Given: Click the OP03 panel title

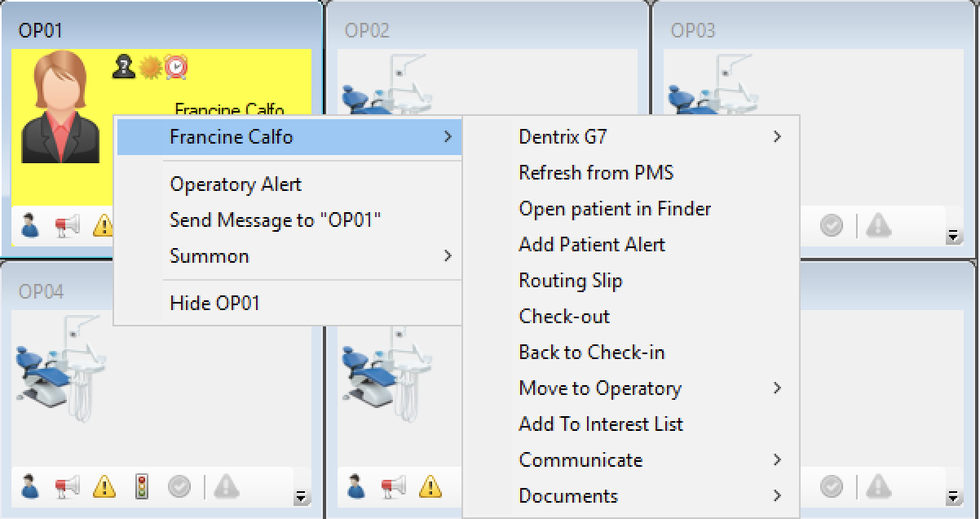Looking at the screenshot, I should point(693,31).
